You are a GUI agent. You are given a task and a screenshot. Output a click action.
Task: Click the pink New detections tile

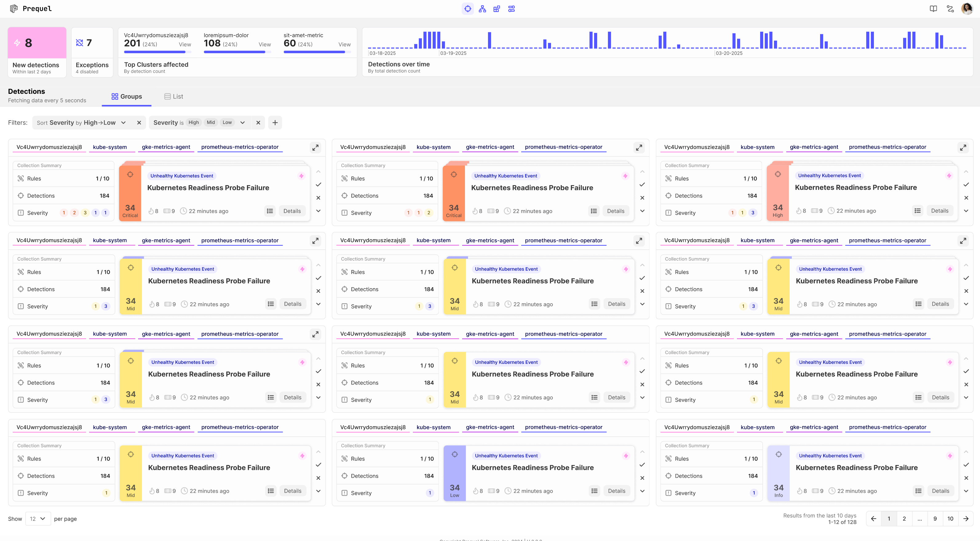(37, 43)
